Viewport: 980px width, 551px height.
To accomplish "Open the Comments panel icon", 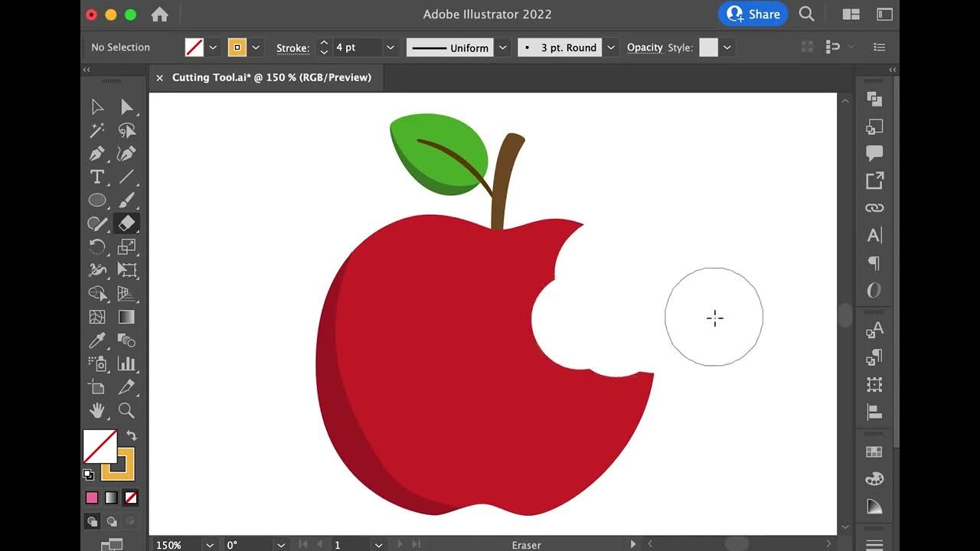I will (x=874, y=153).
